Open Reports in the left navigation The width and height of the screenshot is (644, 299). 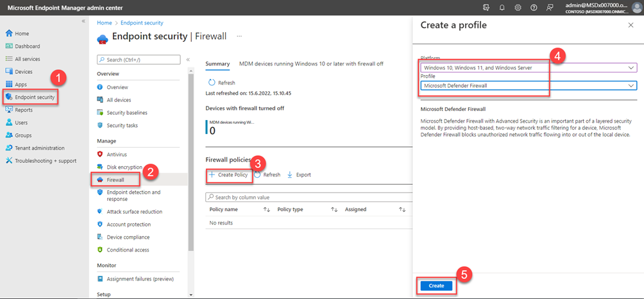24,110
